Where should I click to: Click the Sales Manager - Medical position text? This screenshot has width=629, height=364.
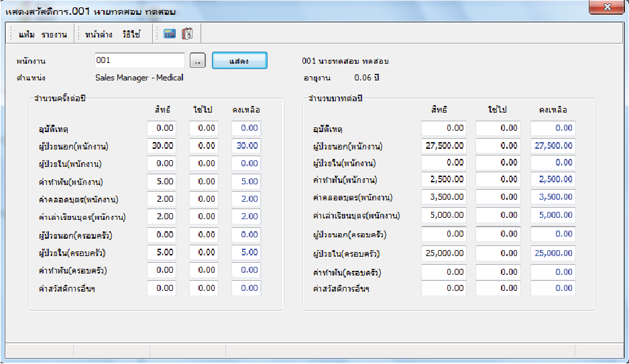139,77
